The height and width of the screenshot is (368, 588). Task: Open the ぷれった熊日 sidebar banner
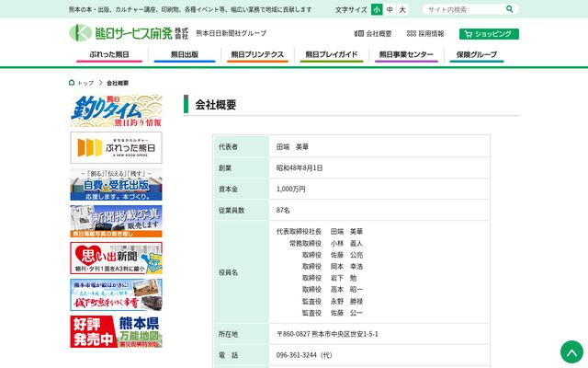117,147
